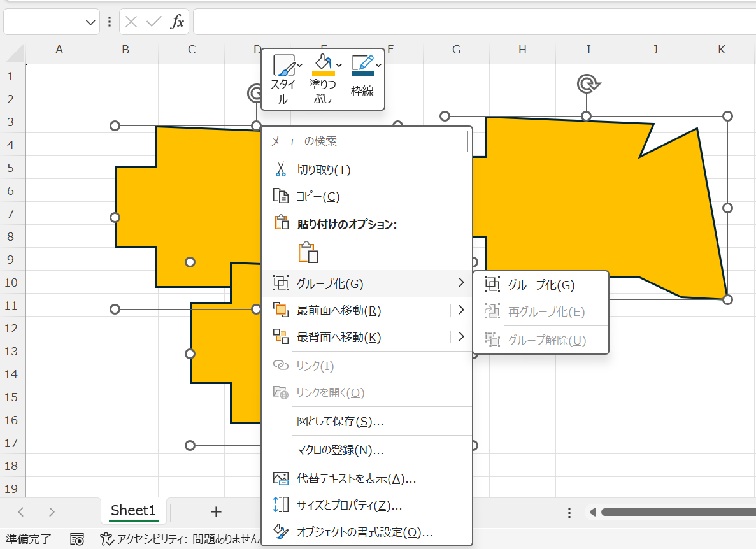
Task: Choose 図として保存(S) from context menu
Action: click(x=340, y=421)
